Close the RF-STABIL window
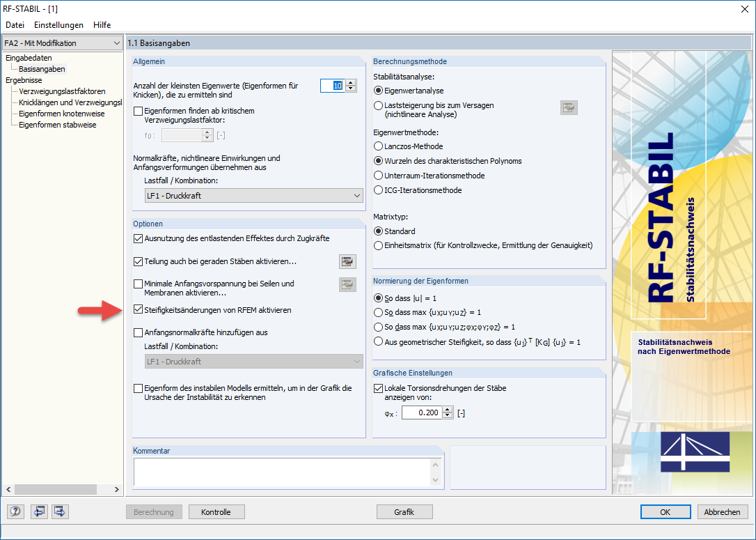This screenshot has width=756, height=540. pos(744,8)
